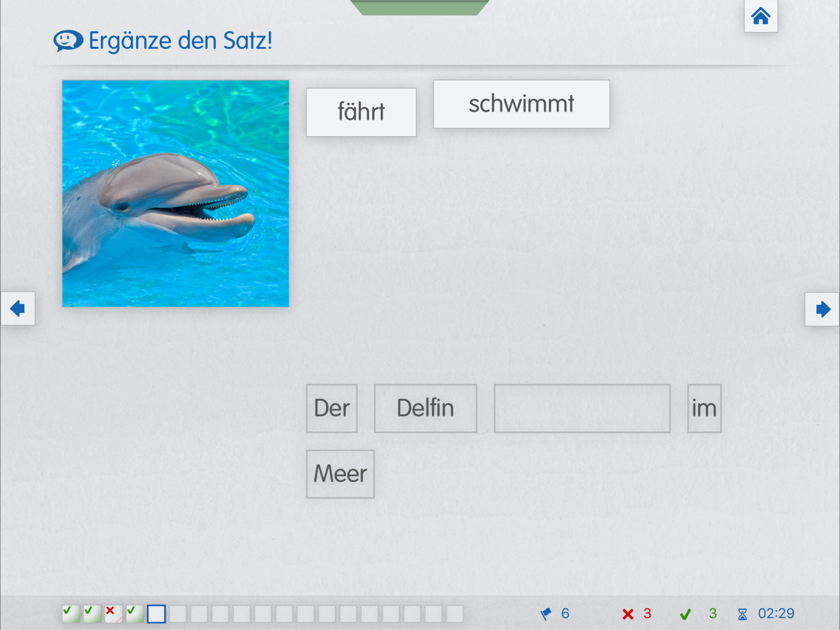This screenshot has width=840, height=630.
Task: Select the current blue-outlined progress box
Action: 156,614
